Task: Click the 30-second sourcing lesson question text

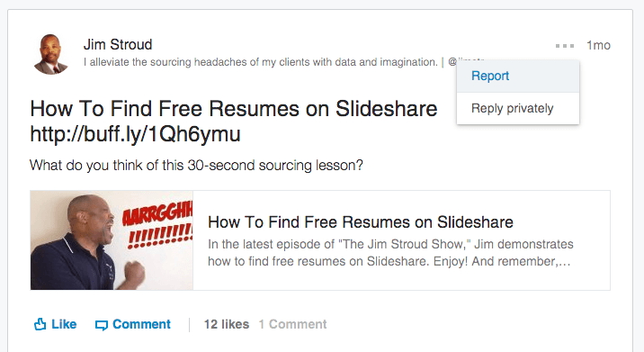Action: tap(196, 166)
